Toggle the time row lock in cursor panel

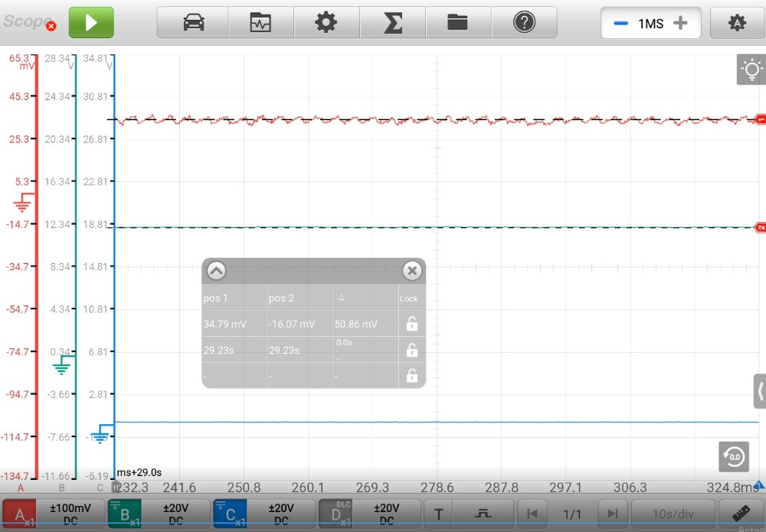[x=411, y=350]
